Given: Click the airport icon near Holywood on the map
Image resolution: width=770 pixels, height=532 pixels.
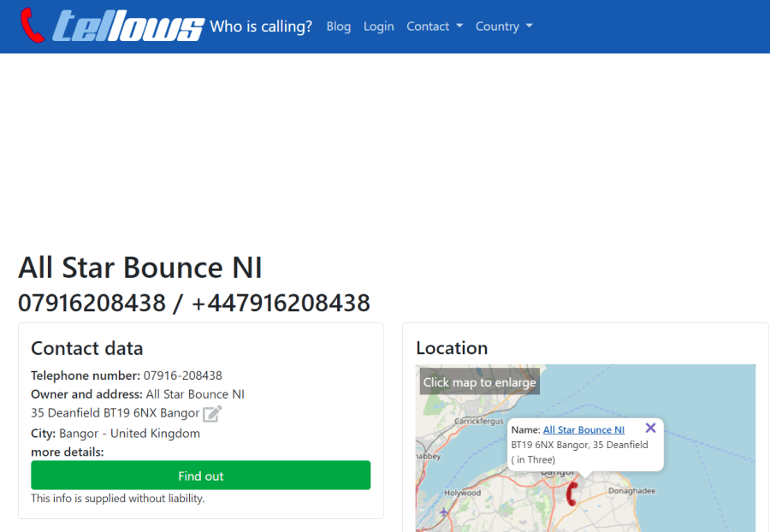Looking at the screenshot, I should 443,512.
